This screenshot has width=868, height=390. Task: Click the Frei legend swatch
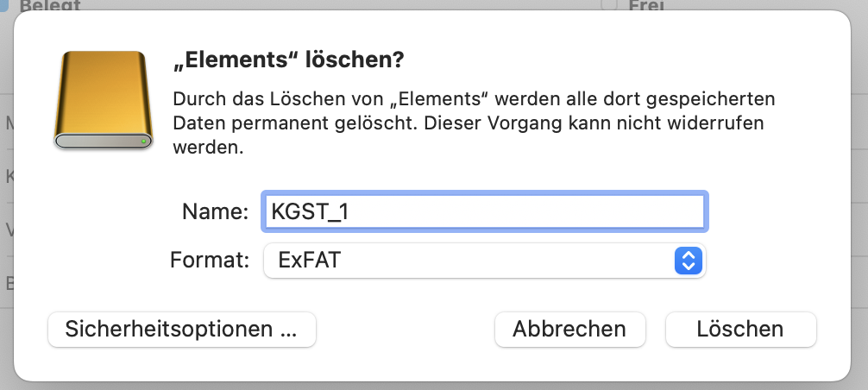pyautogui.click(x=609, y=4)
